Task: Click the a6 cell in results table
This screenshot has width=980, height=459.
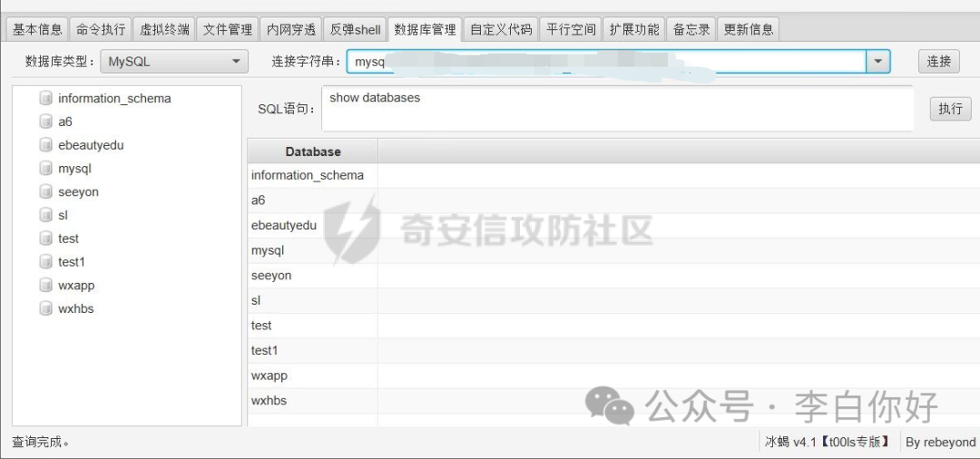Action: (312, 200)
